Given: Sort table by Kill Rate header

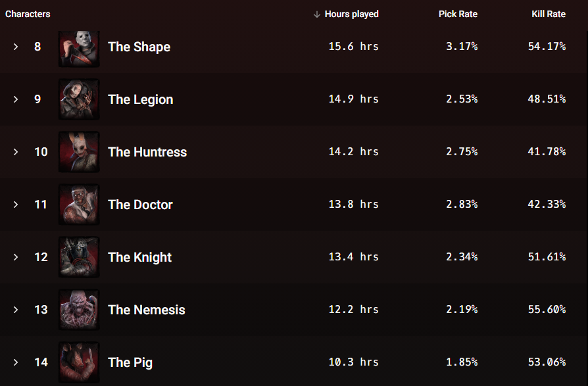Looking at the screenshot, I should [x=549, y=14].
